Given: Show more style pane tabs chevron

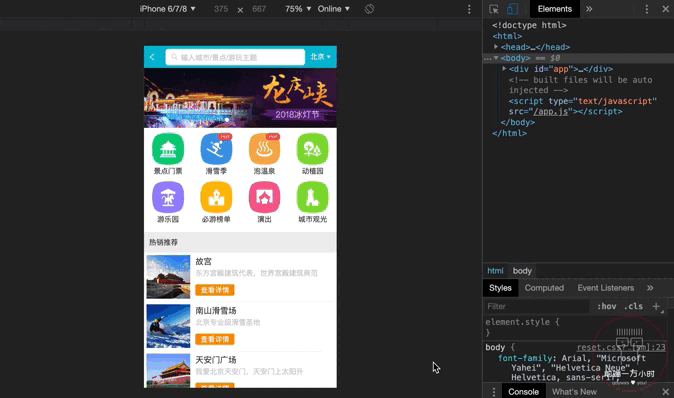Looking at the screenshot, I should (650, 288).
